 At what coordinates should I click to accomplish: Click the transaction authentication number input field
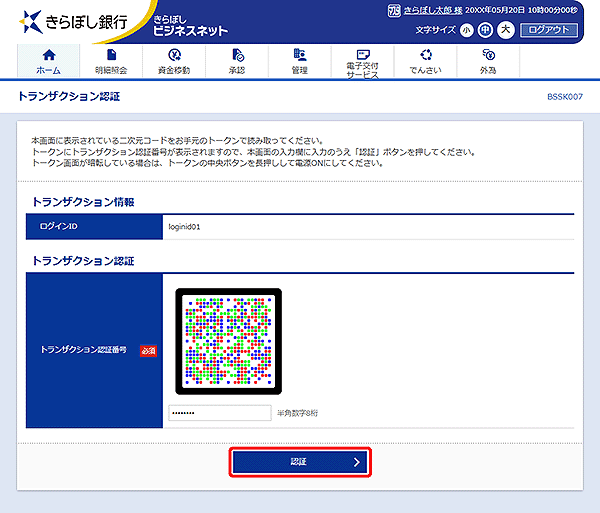[220, 413]
